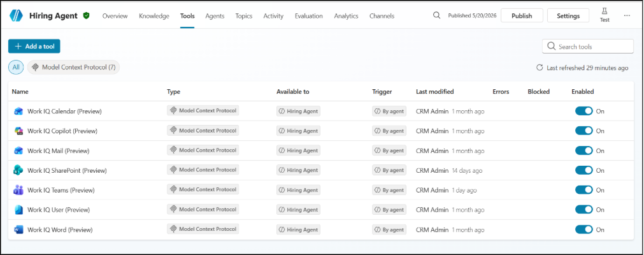Open Work IQ Word (Preview) tool
Screen dimensions: 644x255
60,229
